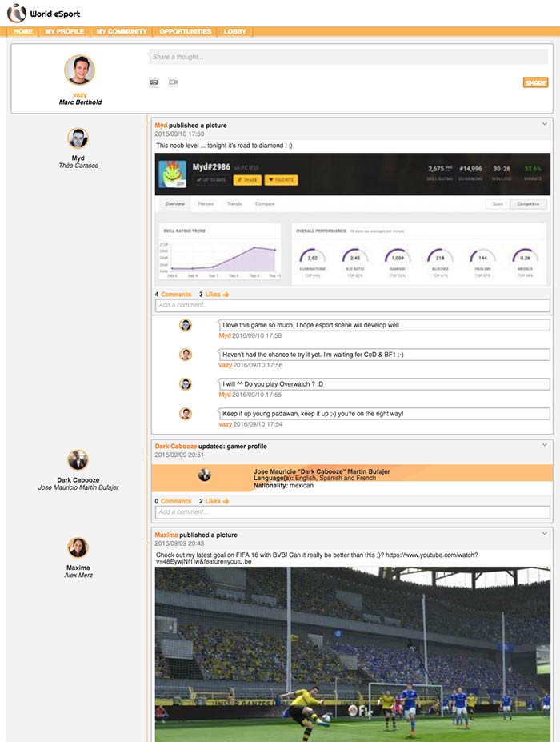Focus 'Add a comment...' field on Dark Cabooze's post
The height and width of the screenshot is (742, 560).
click(352, 512)
